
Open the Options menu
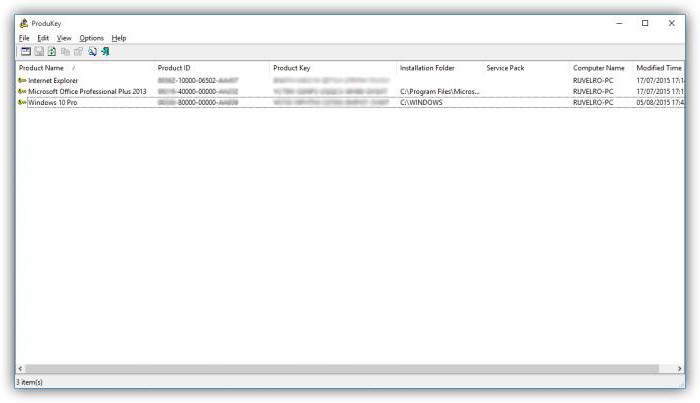click(91, 38)
